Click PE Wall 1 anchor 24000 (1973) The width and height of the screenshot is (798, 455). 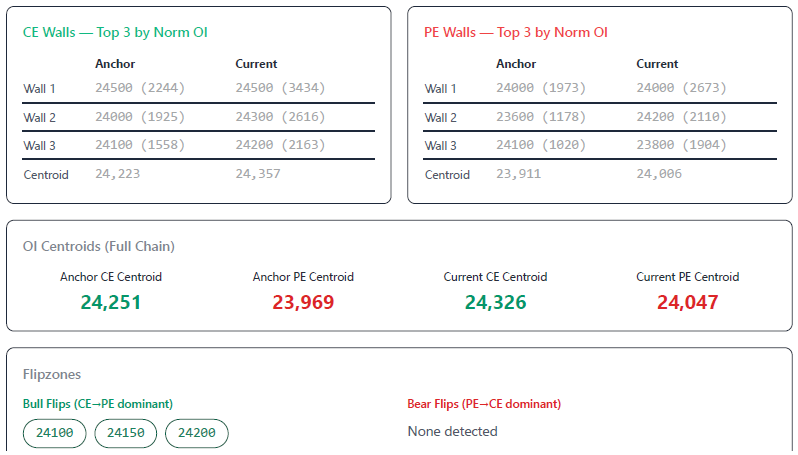point(541,88)
